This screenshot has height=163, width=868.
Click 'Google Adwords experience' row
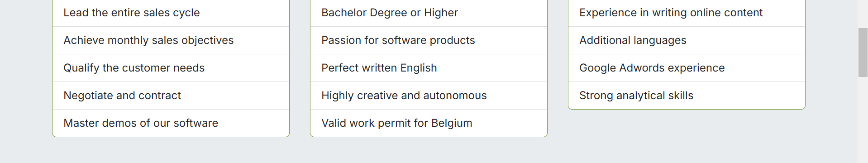tap(687, 68)
